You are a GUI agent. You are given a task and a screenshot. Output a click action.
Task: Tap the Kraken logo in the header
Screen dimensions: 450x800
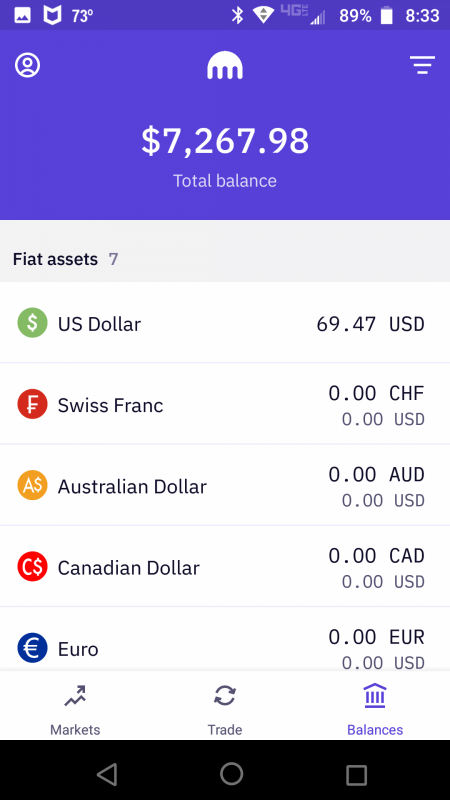(x=225, y=66)
